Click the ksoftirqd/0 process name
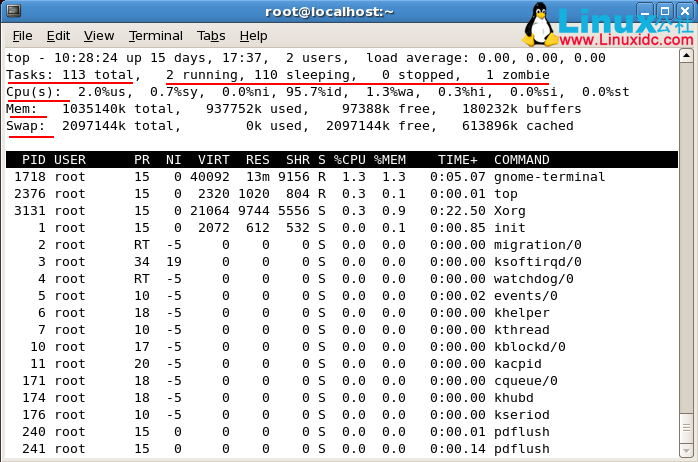 [538, 262]
